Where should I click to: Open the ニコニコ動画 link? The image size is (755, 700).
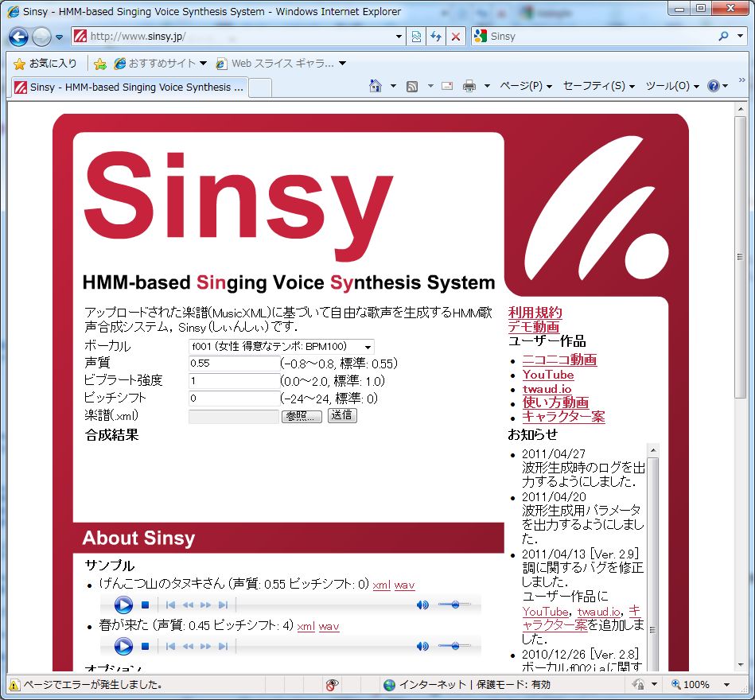click(x=559, y=360)
